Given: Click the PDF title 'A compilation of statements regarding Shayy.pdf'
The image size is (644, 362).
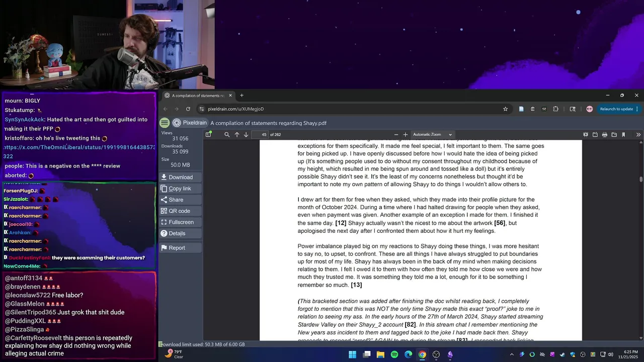Looking at the screenshot, I should 268,123.
